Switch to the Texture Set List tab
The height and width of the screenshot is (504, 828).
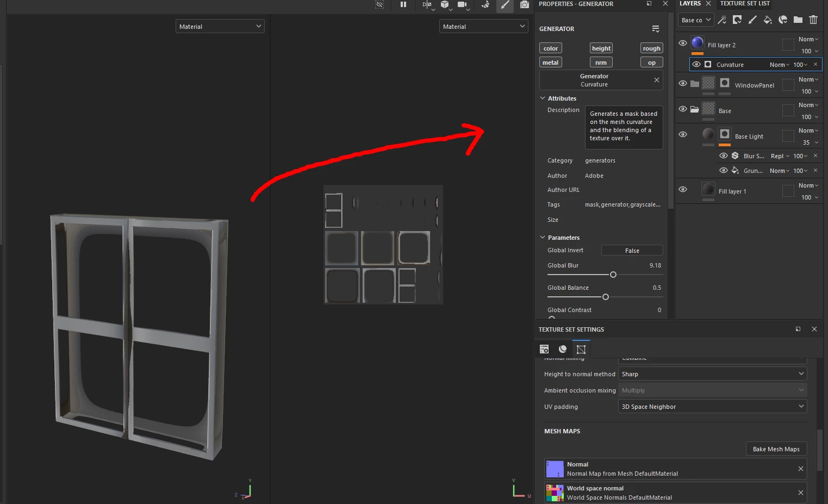(745, 3)
